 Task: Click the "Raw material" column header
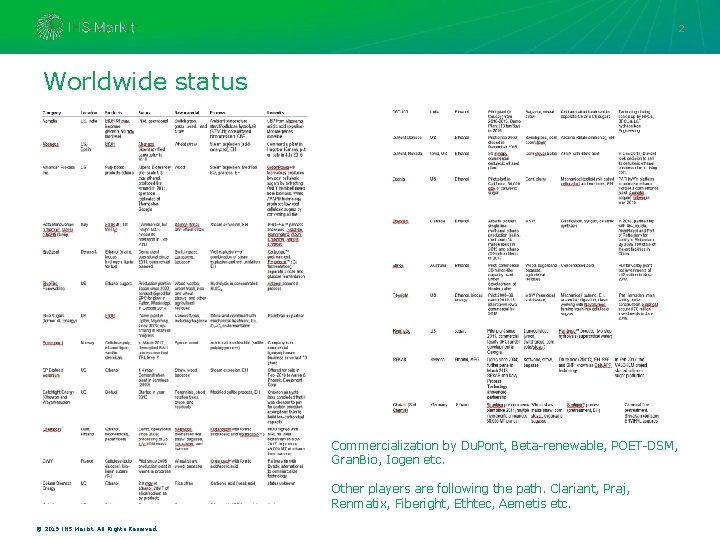coord(187,112)
